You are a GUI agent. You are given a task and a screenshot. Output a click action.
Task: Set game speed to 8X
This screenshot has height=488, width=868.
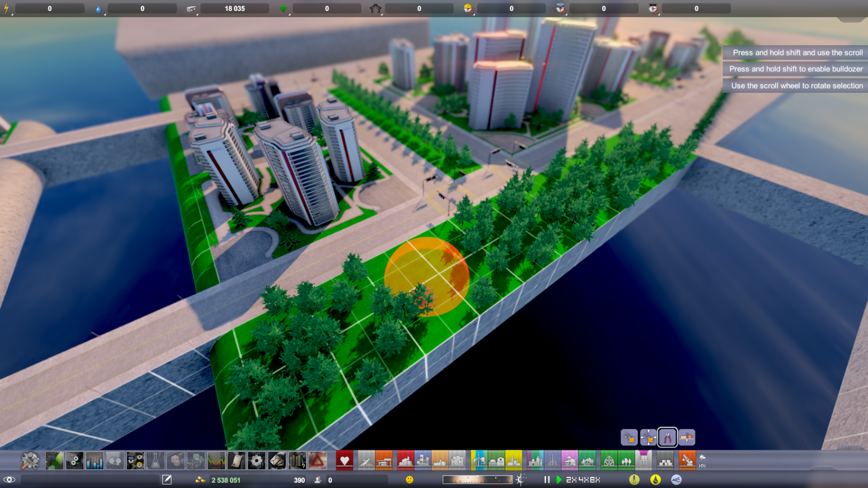pyautogui.click(x=595, y=480)
